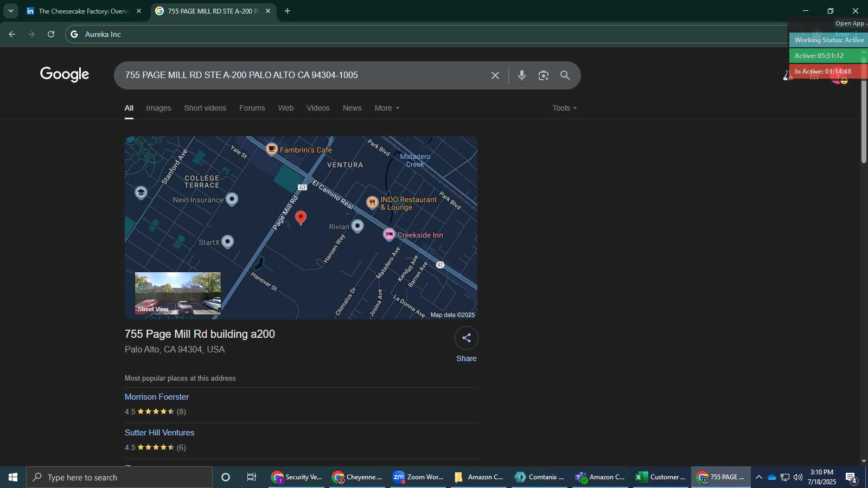Click the school marker near Stanford Ave
Image resolution: width=868 pixels, height=488 pixels.
tap(141, 192)
